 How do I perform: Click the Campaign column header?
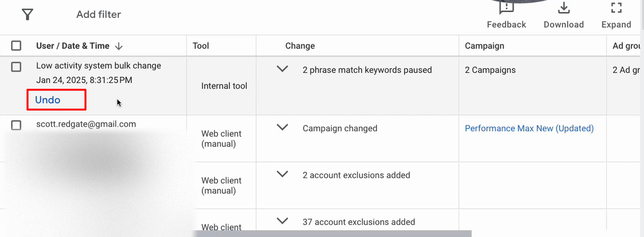(x=485, y=46)
